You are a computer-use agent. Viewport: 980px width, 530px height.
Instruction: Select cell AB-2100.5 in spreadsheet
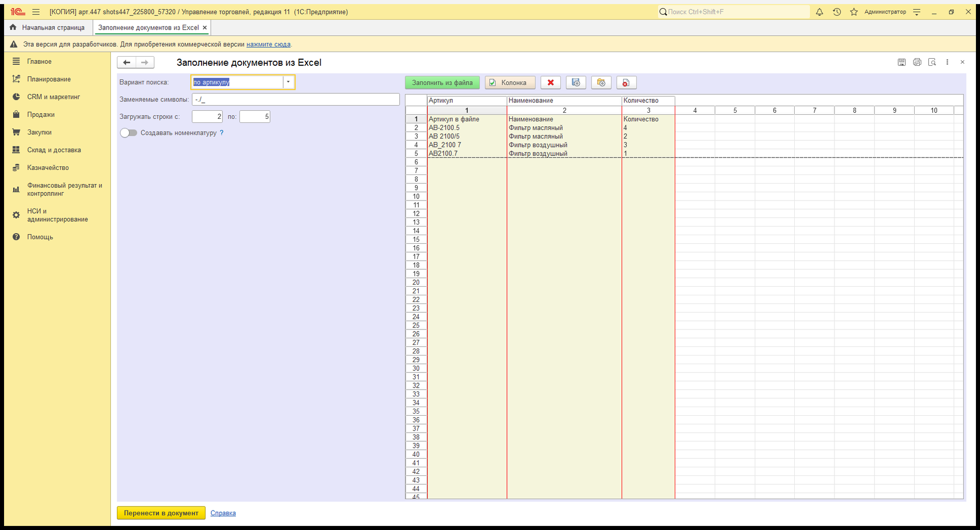467,128
